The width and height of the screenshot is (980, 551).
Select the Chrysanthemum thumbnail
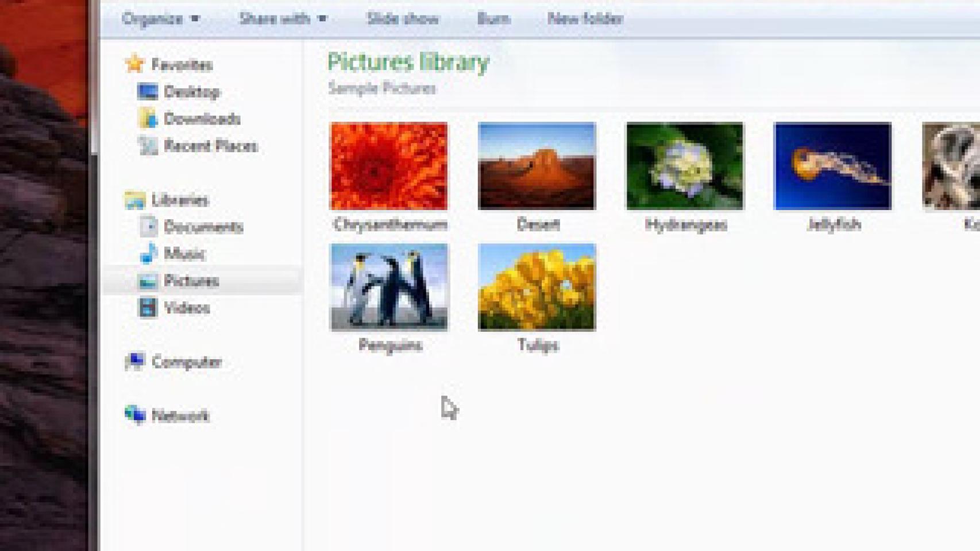click(x=389, y=166)
